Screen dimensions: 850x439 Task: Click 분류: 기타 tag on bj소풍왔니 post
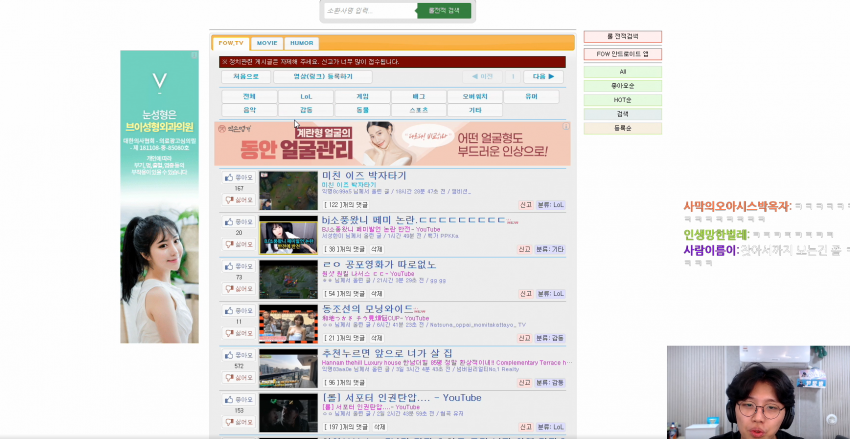(550, 249)
